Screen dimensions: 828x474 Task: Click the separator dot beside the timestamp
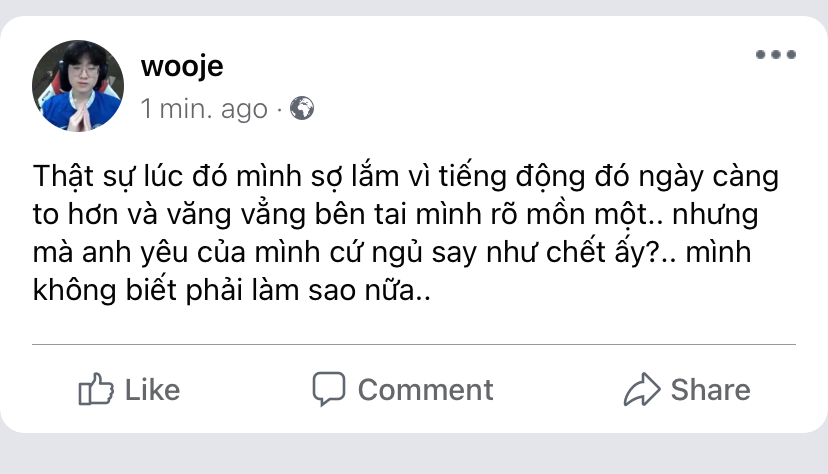tap(279, 110)
